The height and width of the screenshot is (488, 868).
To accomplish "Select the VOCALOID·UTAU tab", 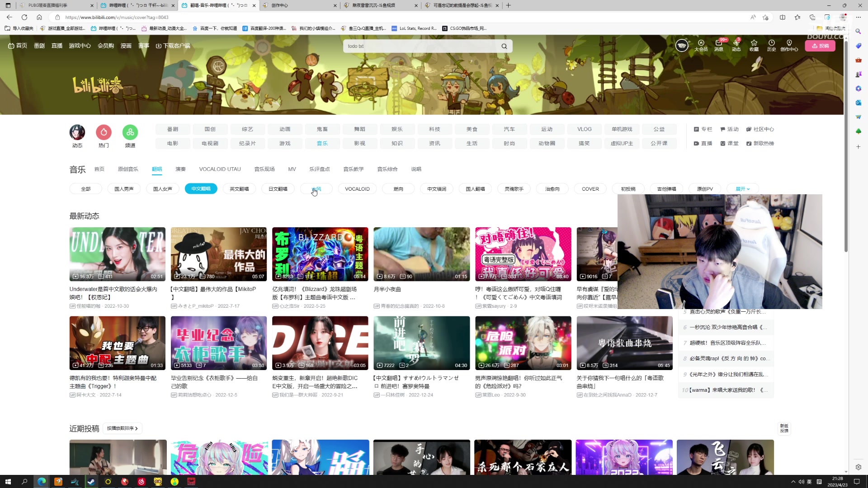I will coord(220,169).
